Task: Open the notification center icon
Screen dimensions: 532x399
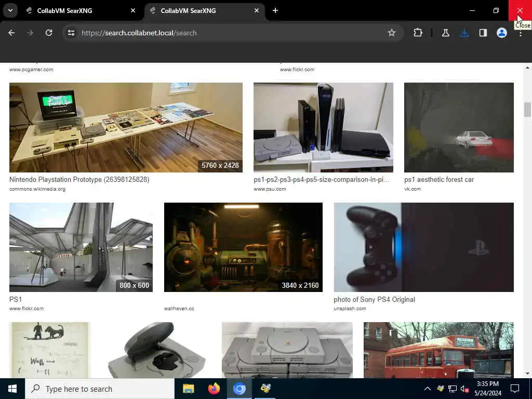Action: tap(515, 389)
